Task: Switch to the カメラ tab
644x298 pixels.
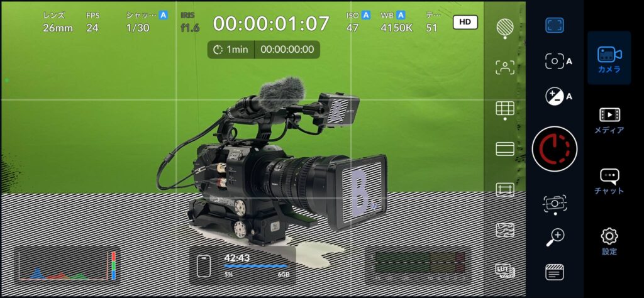Action: [609, 58]
